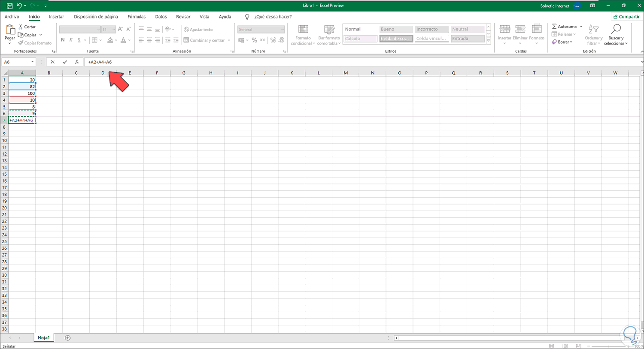Click the Formato condicional icon

[303, 29]
